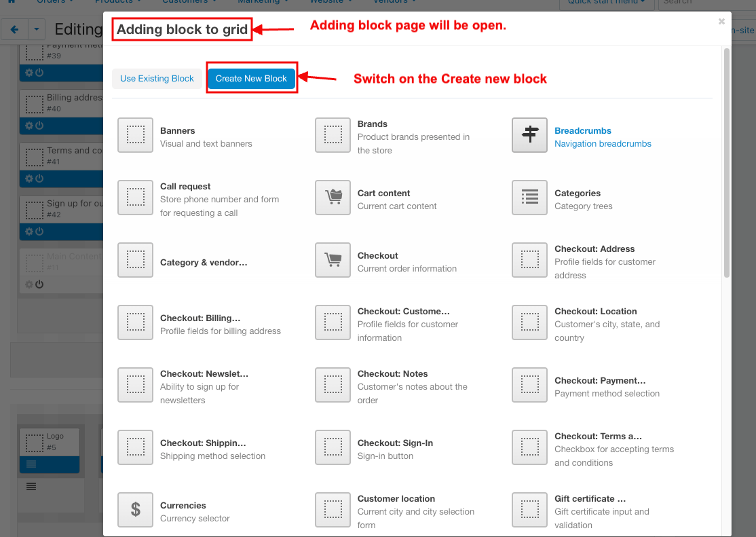Toggle power switch on Billing address block #40
This screenshot has width=756, height=537.
pos(39,126)
